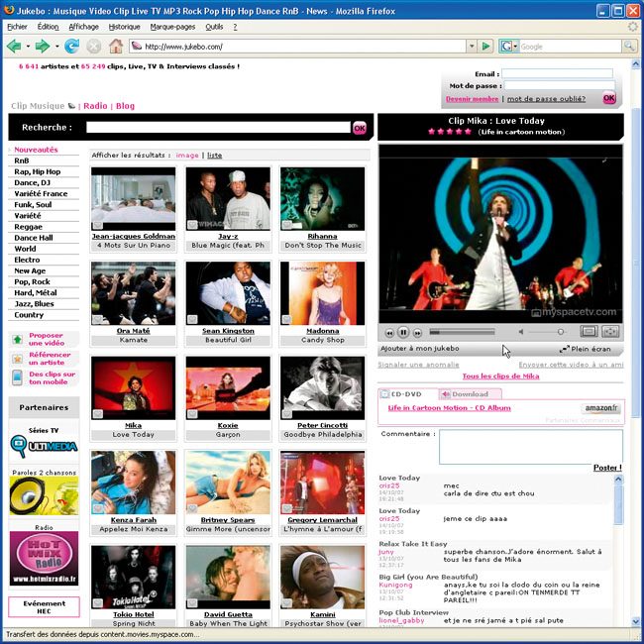Click the pink OK login button
The width and height of the screenshot is (644, 644).
click(x=609, y=98)
